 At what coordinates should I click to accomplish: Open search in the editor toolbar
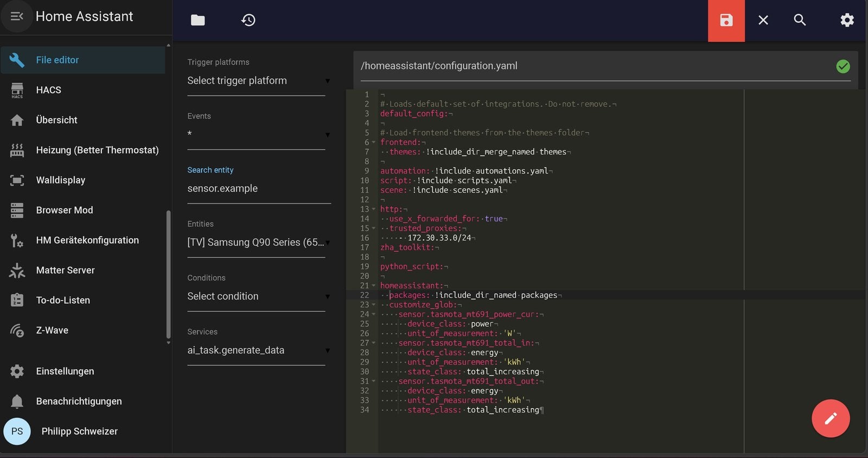[800, 20]
